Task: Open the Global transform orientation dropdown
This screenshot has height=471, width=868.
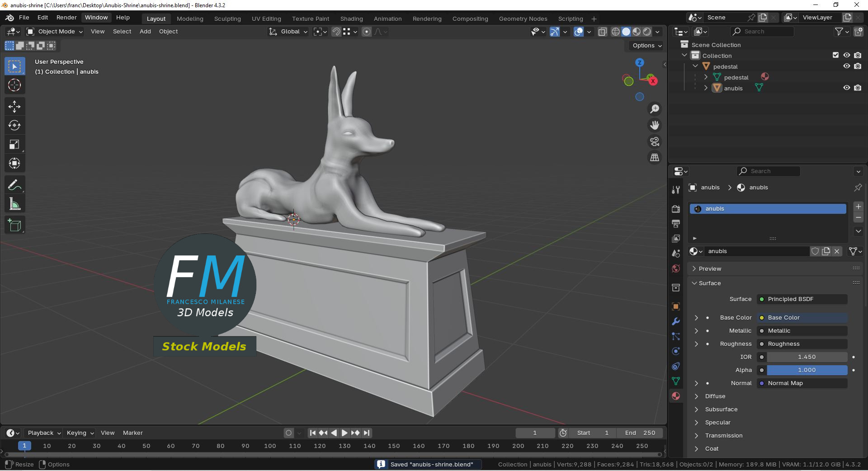Action: 288,32
